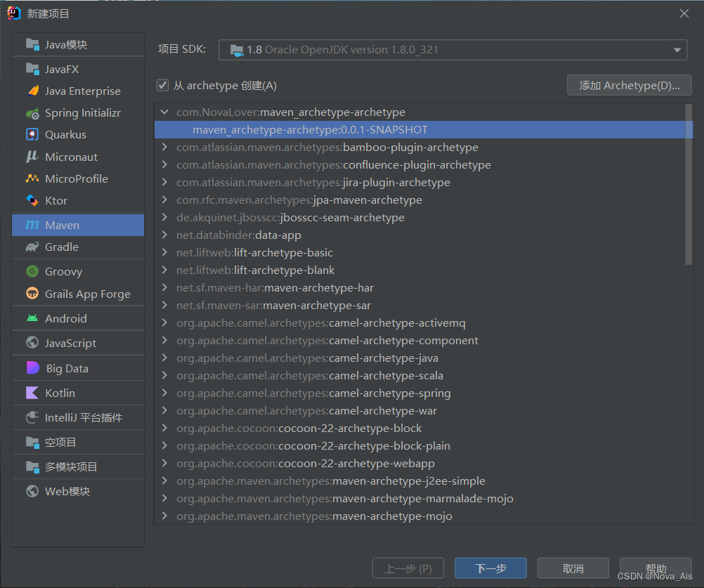Click the 下一步 button

click(x=490, y=568)
